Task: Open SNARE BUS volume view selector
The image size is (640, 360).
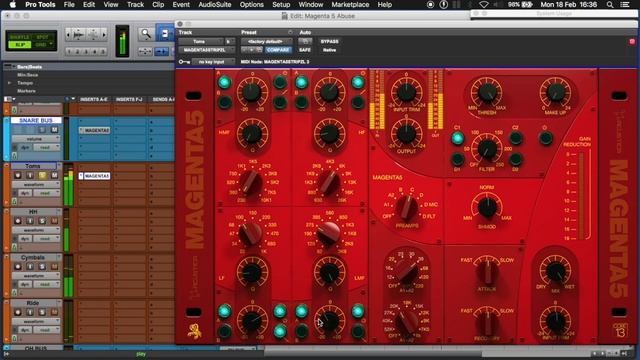Action: point(36,139)
